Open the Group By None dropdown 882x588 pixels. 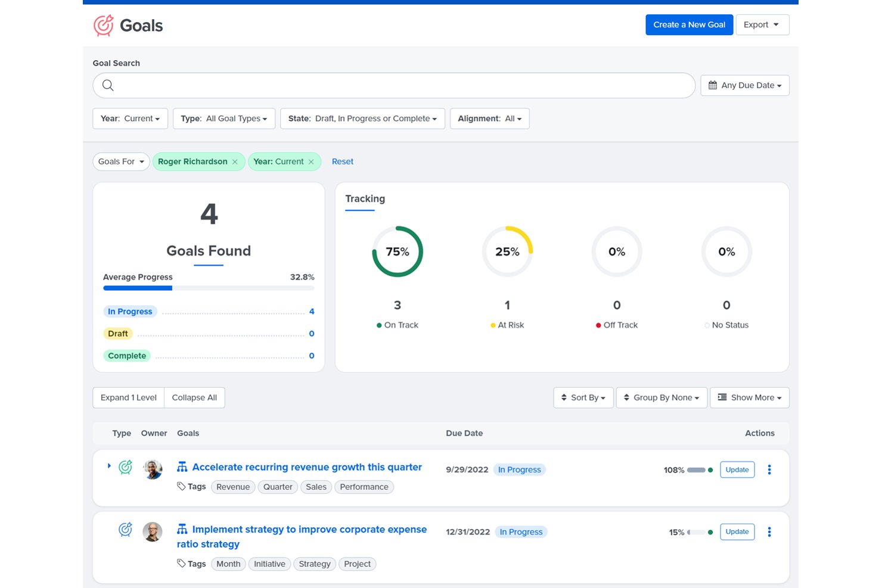(x=661, y=397)
